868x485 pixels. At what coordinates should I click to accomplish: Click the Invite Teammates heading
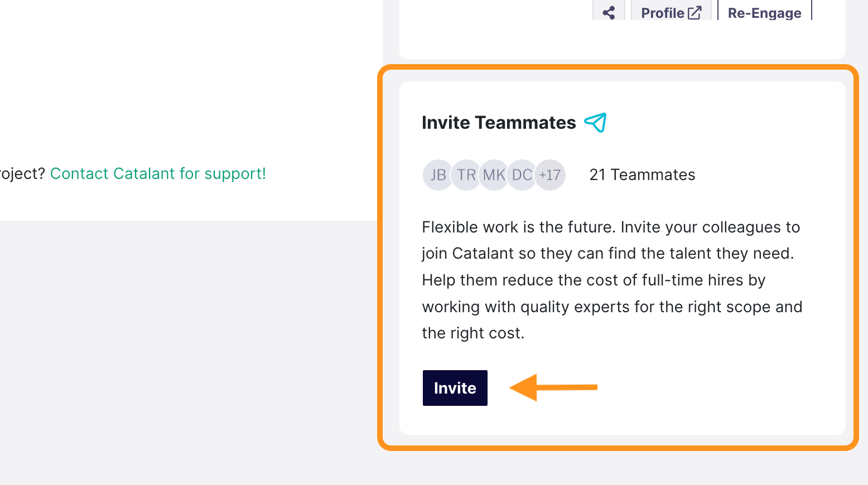point(499,123)
